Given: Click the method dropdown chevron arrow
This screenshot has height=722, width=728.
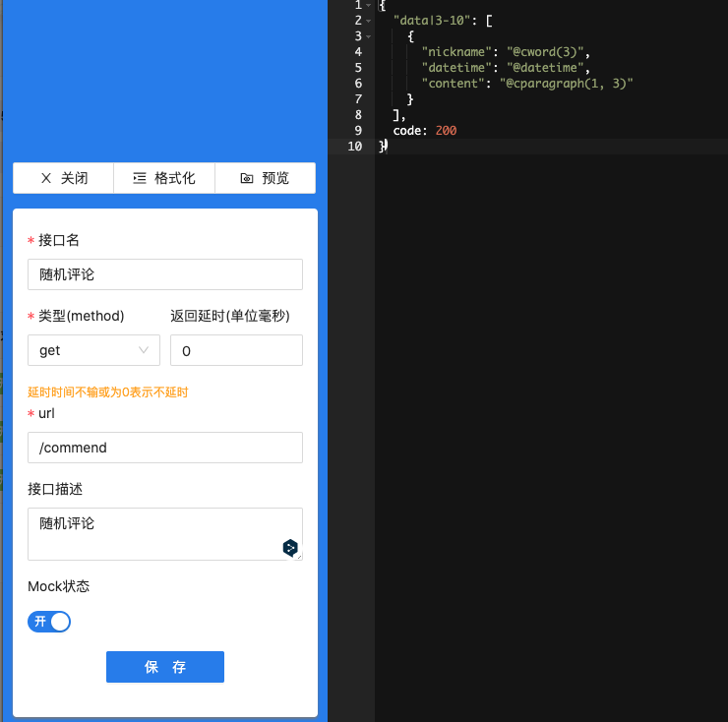Looking at the screenshot, I should point(144,349).
